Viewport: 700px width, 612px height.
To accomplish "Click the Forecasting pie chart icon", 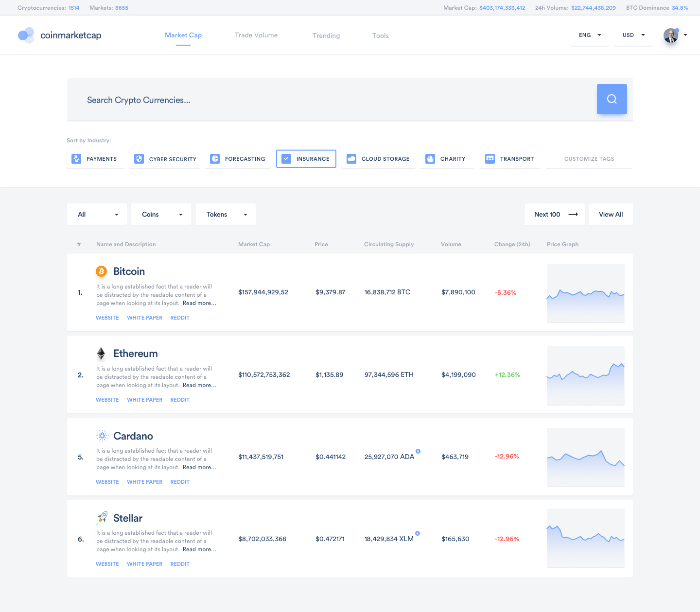I will (x=215, y=159).
